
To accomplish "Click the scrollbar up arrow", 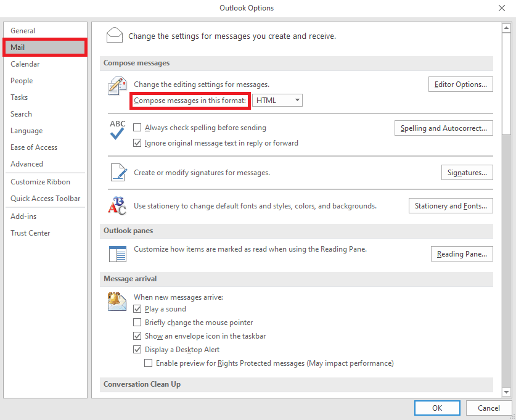I will coord(506,28).
